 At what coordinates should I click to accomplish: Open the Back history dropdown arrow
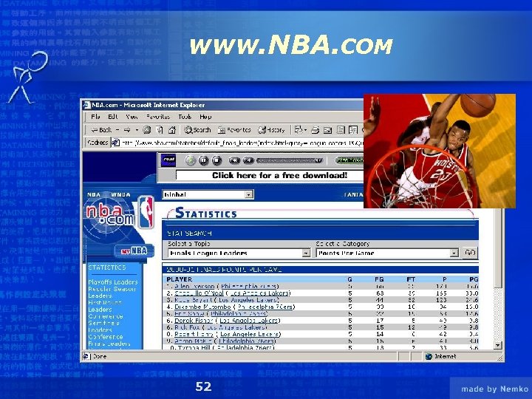pos(117,129)
